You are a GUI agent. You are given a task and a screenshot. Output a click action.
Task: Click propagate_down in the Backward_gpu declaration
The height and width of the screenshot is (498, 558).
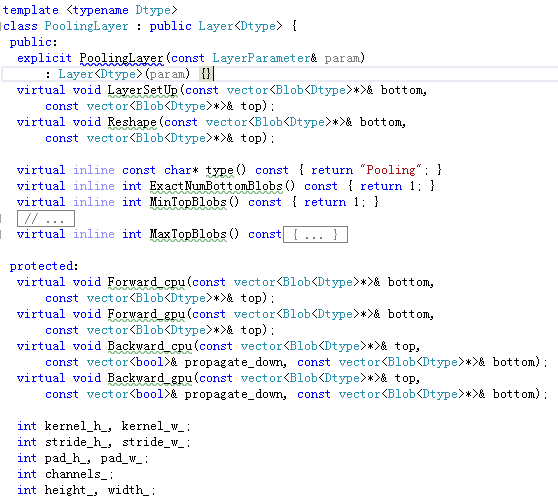click(233, 394)
